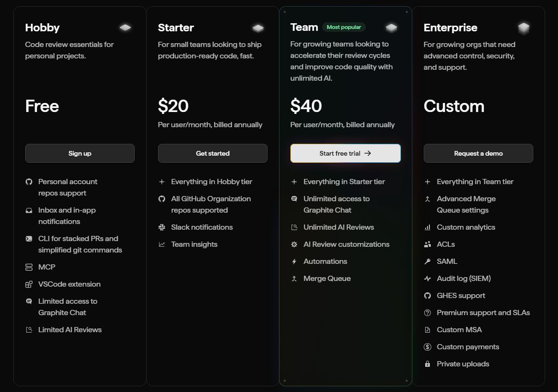Click the Enterprise plan stacked layers icon
The width and height of the screenshot is (558, 392).
(524, 28)
